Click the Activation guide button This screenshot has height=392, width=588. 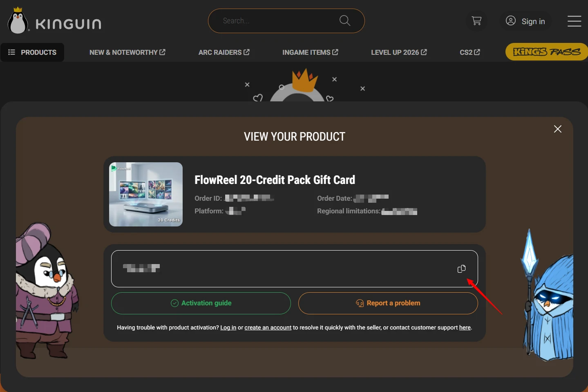201,303
